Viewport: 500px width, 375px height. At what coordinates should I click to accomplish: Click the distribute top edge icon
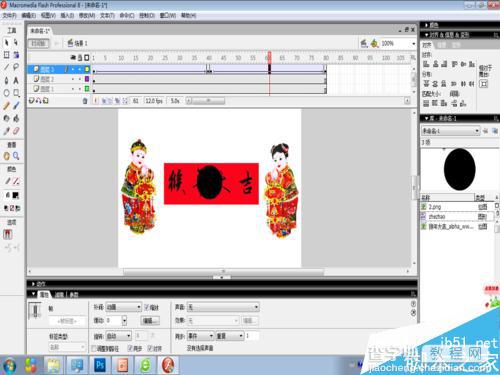[426, 84]
